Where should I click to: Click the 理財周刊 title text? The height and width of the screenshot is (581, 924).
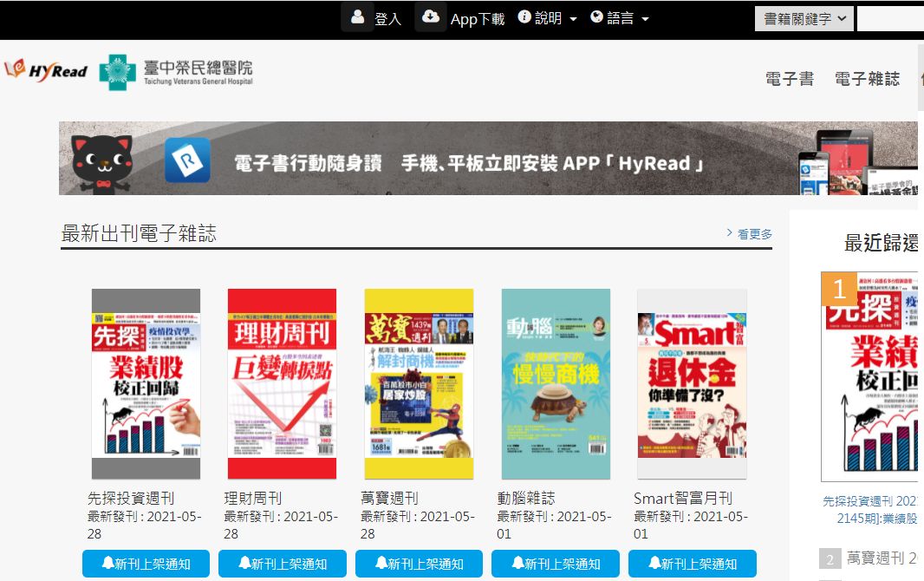point(253,499)
